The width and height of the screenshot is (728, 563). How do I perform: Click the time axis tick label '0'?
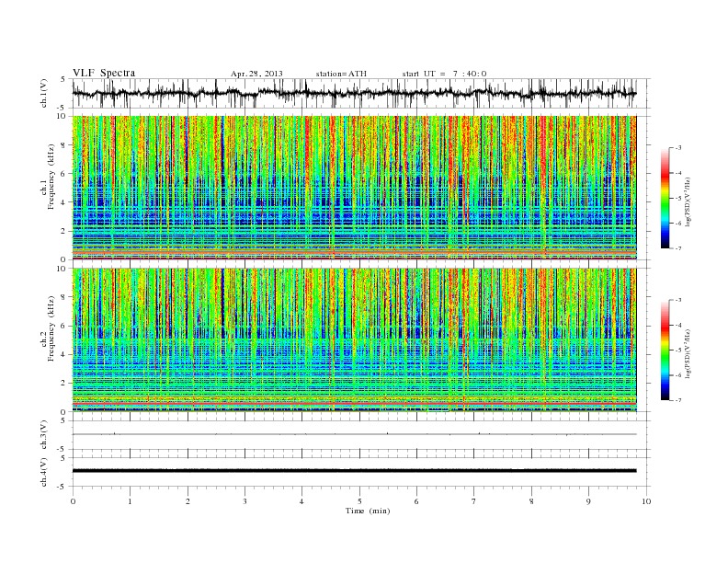(73, 501)
